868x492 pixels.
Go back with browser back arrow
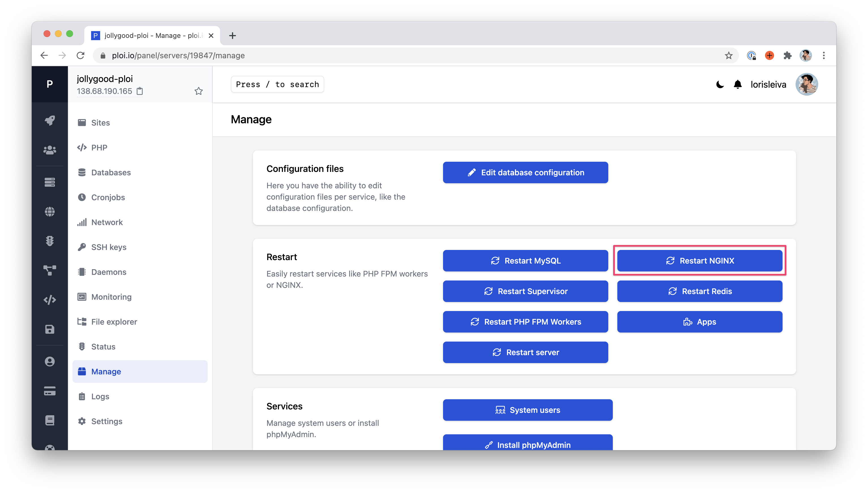click(44, 55)
